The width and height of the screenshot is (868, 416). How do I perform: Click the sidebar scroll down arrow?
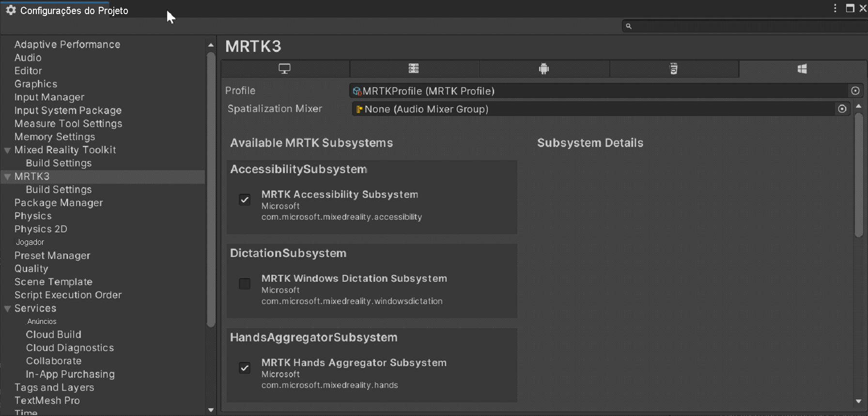(x=211, y=410)
